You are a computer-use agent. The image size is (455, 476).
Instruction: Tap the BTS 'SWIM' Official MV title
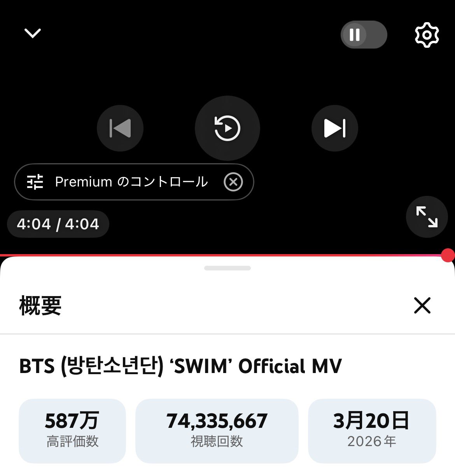(180, 366)
